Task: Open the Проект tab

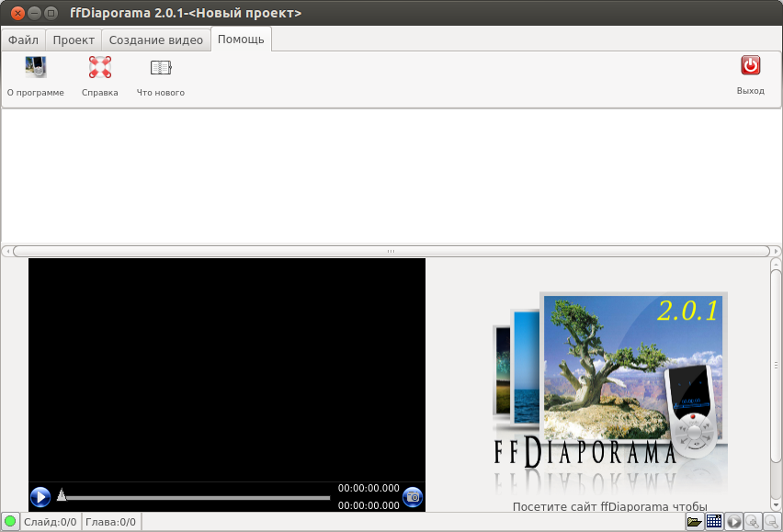Action: coord(74,40)
